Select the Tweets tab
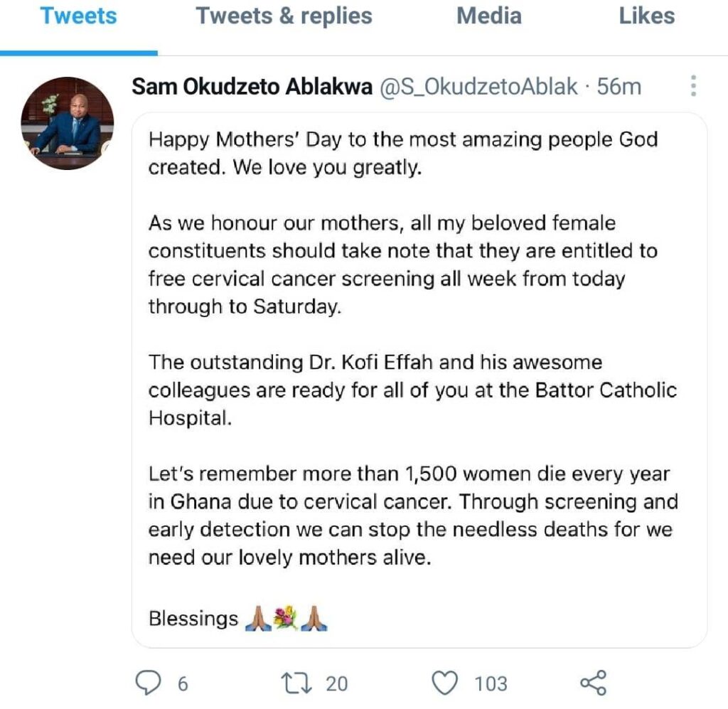The width and height of the screenshot is (728, 709). tap(78, 16)
